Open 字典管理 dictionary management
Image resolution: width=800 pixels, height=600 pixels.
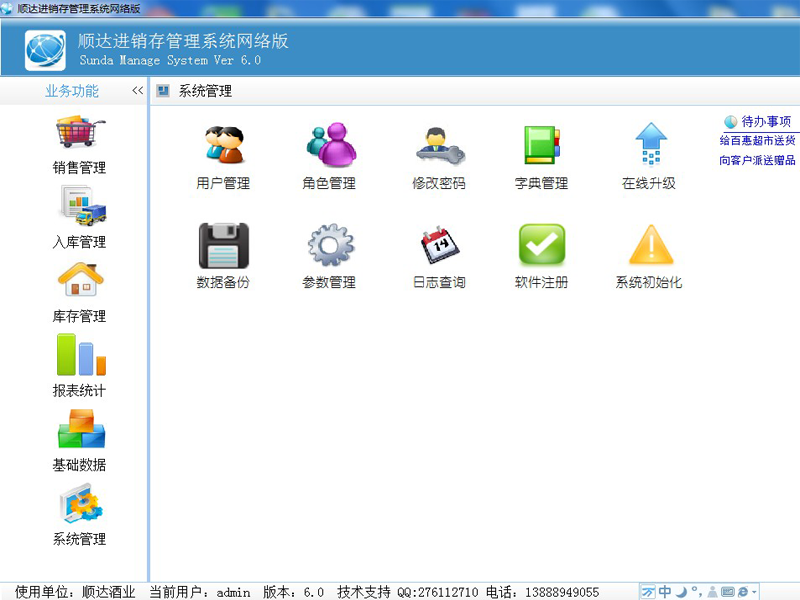[541, 146]
